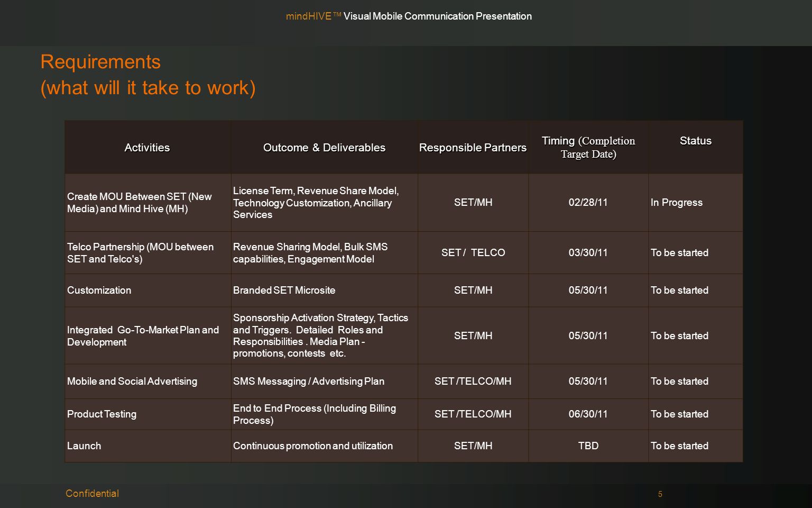Click '05/30/11' in the Customization row
Image resolution: width=812 pixels, height=508 pixels.
pyautogui.click(x=588, y=290)
